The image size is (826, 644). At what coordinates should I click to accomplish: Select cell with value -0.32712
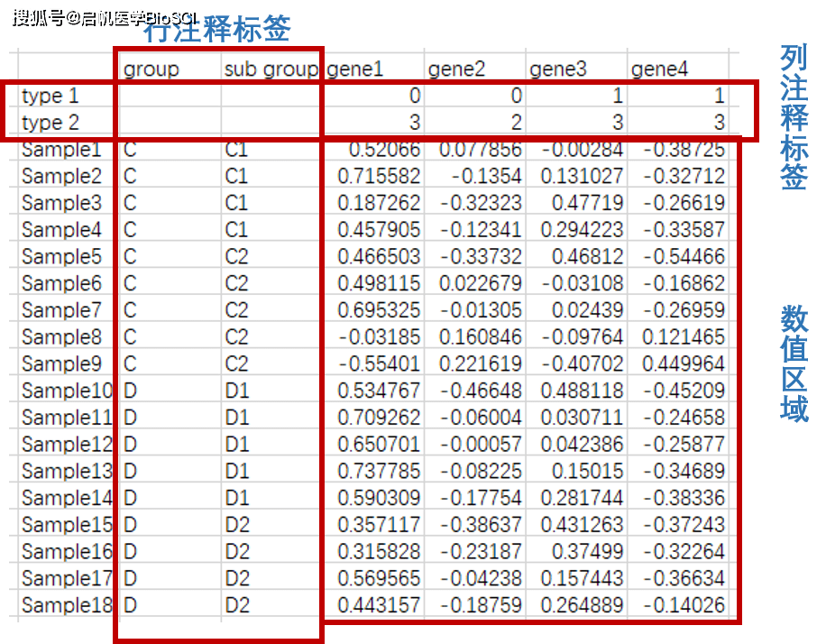click(x=684, y=176)
